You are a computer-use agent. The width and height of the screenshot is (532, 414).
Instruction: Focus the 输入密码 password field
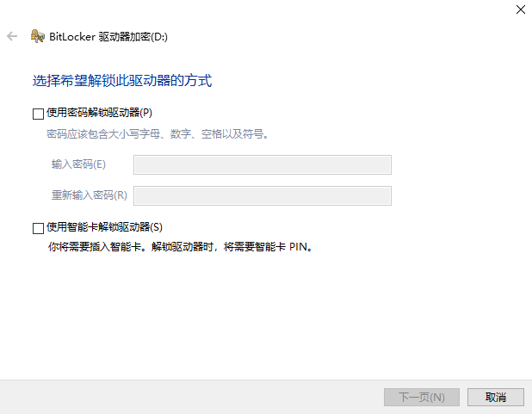tap(263, 165)
